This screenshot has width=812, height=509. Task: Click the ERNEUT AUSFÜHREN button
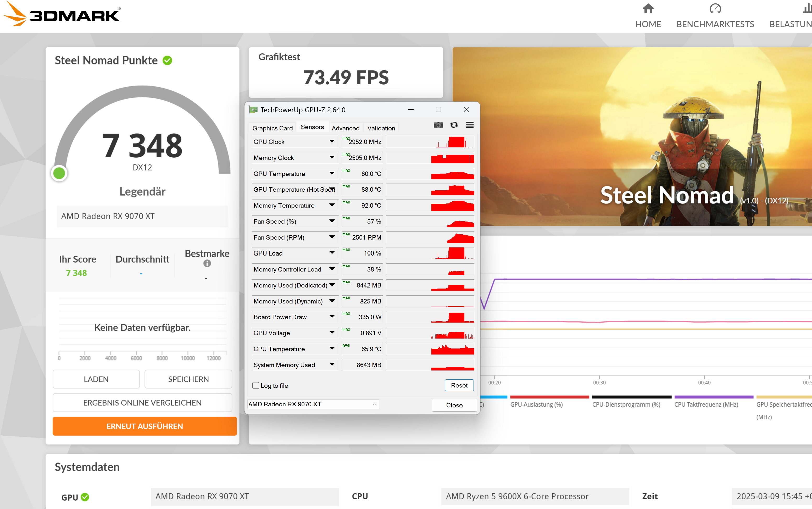[145, 426]
